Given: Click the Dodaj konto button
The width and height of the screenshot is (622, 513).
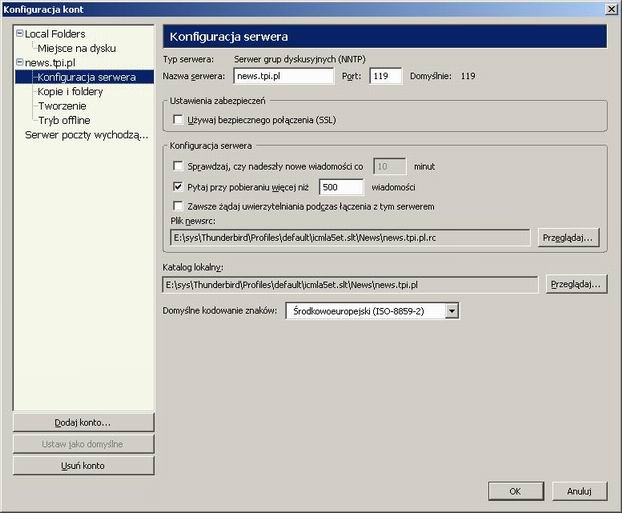Looking at the screenshot, I should (x=83, y=422).
